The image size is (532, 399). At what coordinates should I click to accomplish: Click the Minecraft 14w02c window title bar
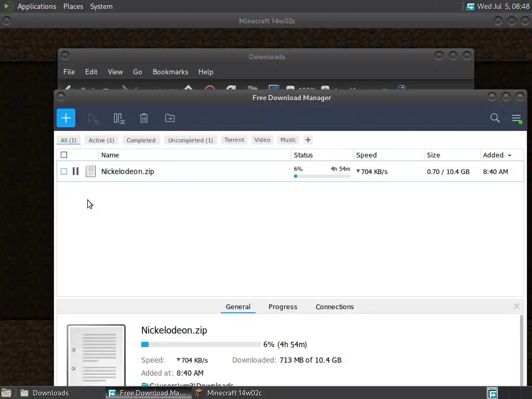point(267,21)
